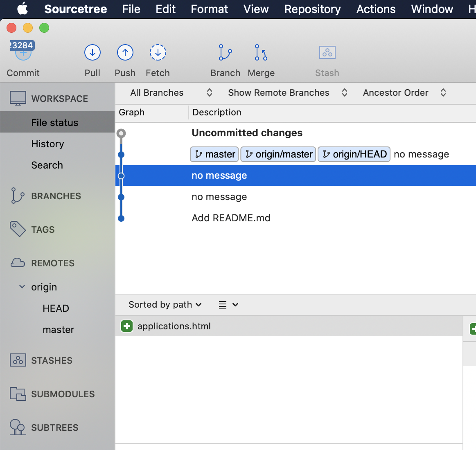Viewport: 476px width, 450px height.
Task: Open the View menu
Action: [x=256, y=9]
